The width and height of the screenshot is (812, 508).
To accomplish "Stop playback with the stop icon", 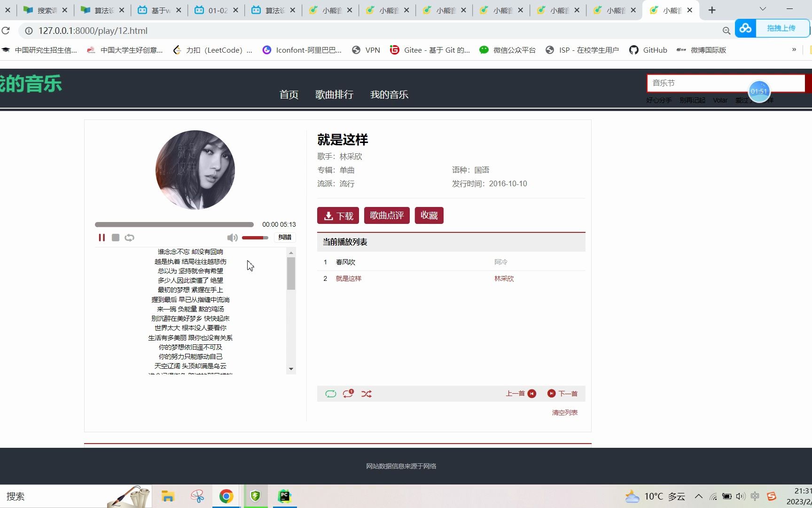I will tap(116, 238).
